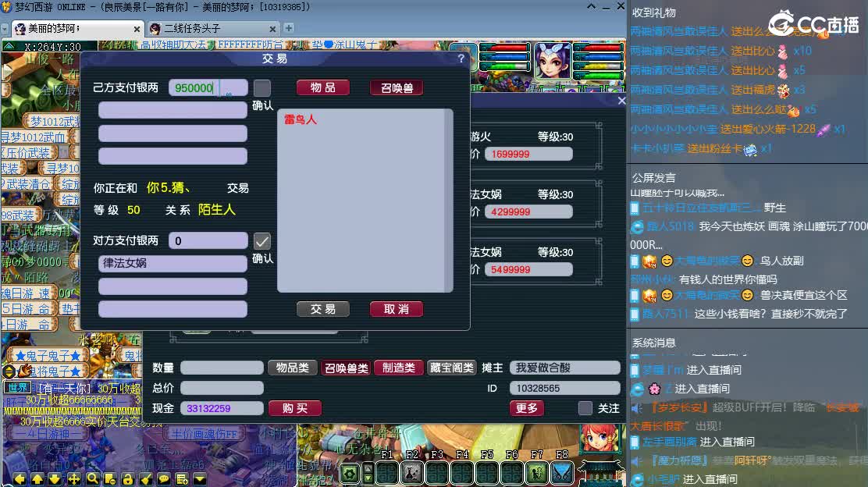Tick own-side 确认 checkbox in trade
The image size is (868, 487).
[261, 88]
